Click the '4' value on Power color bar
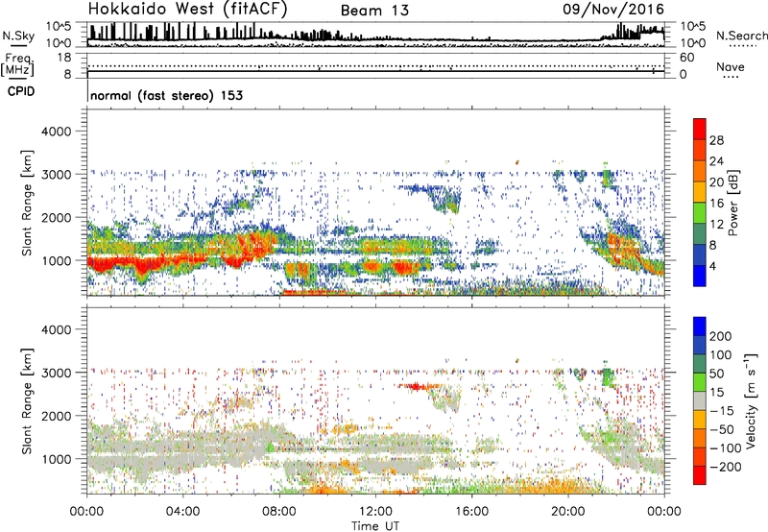The width and height of the screenshot is (768, 532). pyautogui.click(x=712, y=266)
